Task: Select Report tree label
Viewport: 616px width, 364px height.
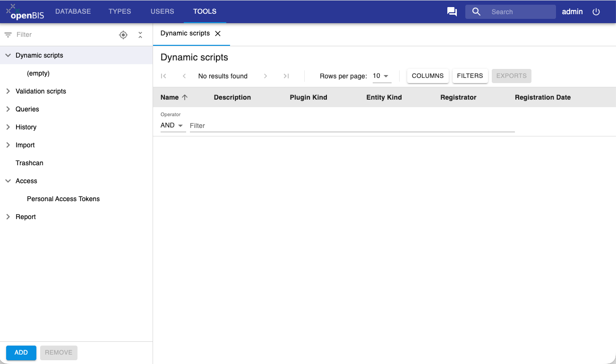Action: 26,217
